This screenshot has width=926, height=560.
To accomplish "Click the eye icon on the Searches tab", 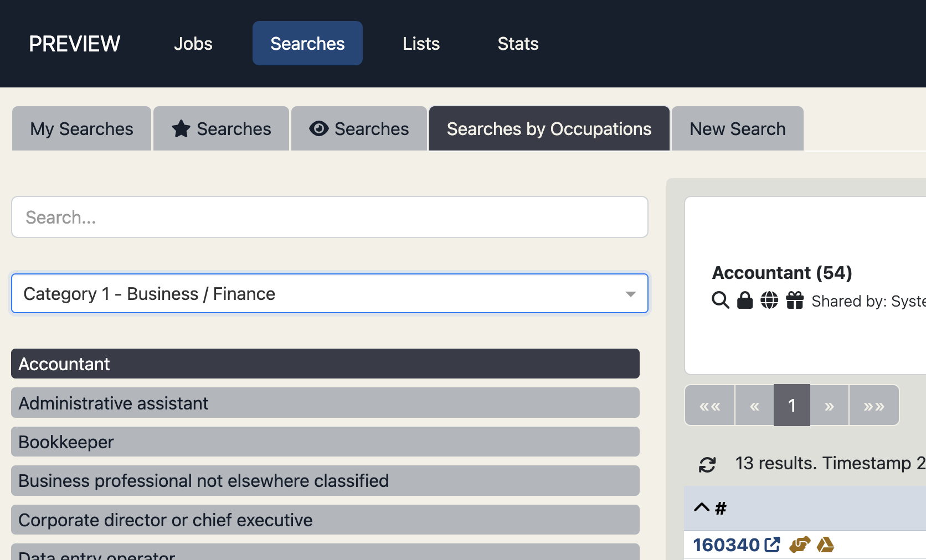I will click(318, 128).
